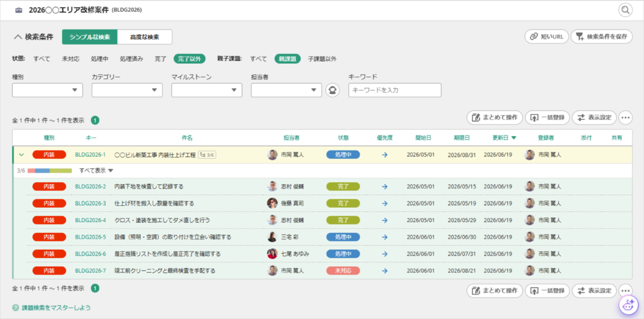Click the upper まとめて操作 button

495,117
